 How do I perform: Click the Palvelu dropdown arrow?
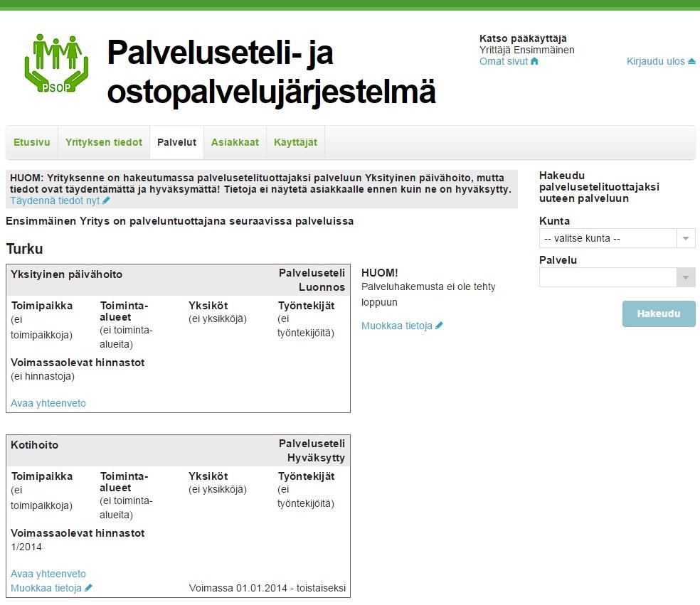pyautogui.click(x=686, y=277)
